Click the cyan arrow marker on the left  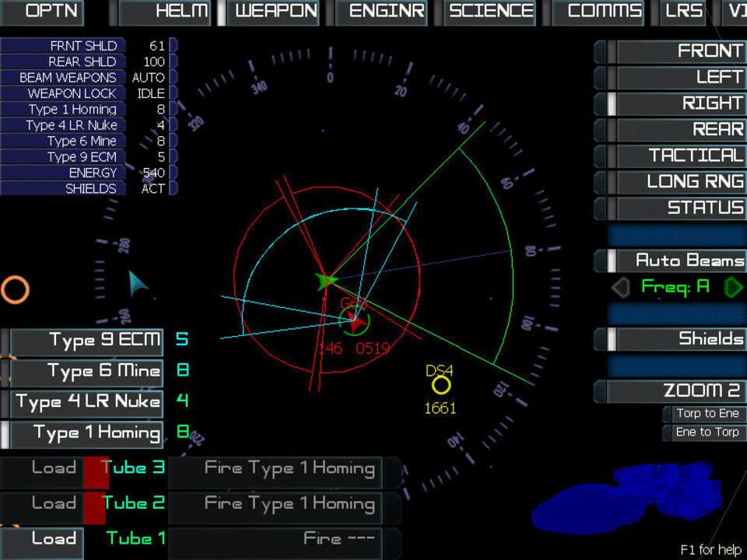[136, 282]
